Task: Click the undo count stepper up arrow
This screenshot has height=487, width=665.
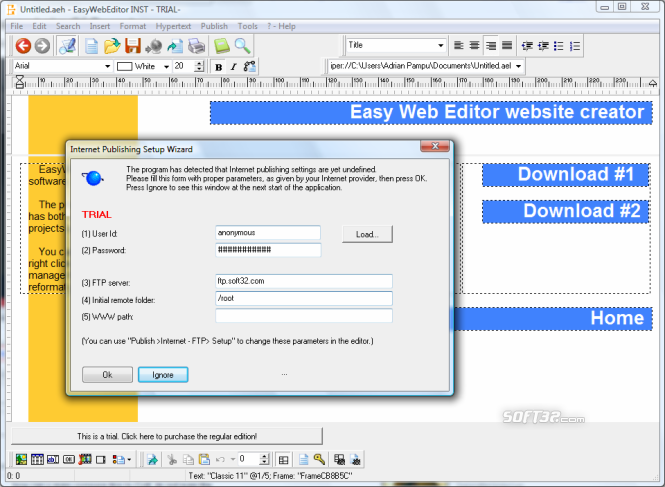Action: click(265, 456)
